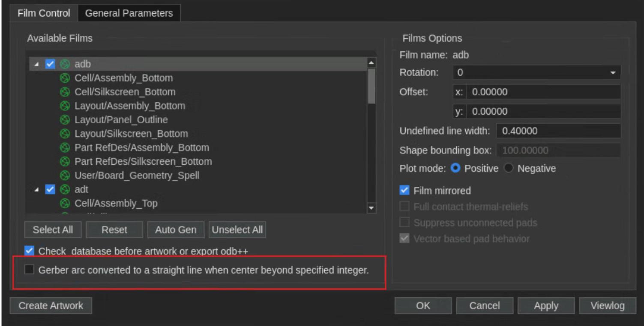Disable the Film mirrored option

404,190
